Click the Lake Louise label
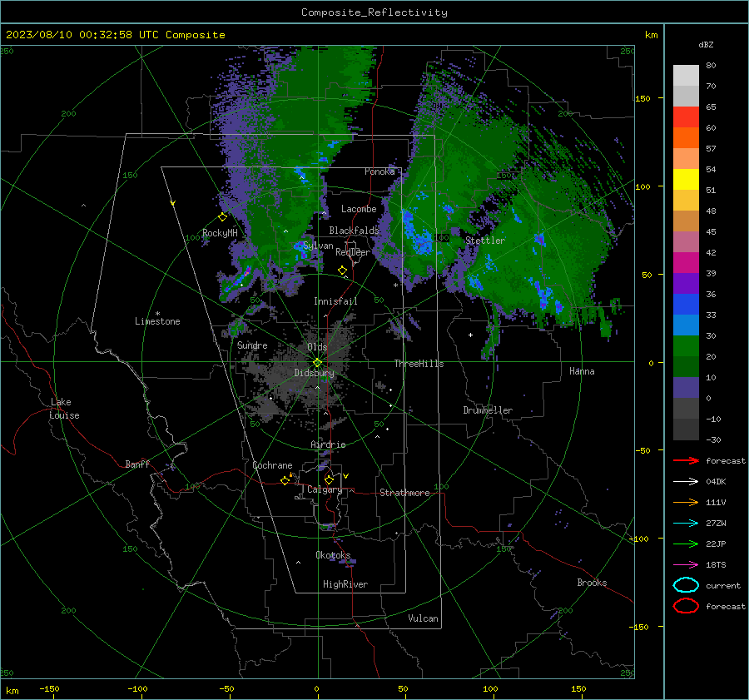 [64, 409]
